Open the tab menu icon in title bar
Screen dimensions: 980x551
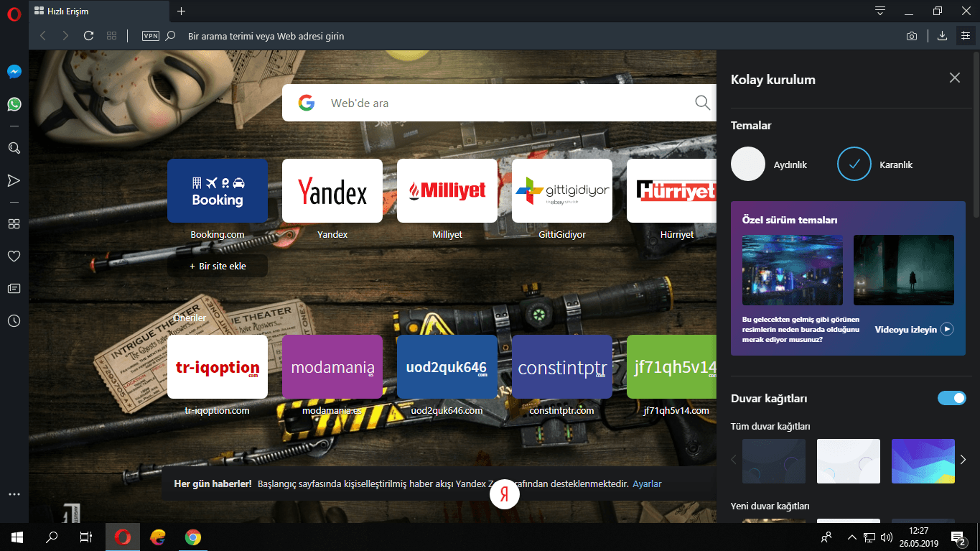(880, 11)
